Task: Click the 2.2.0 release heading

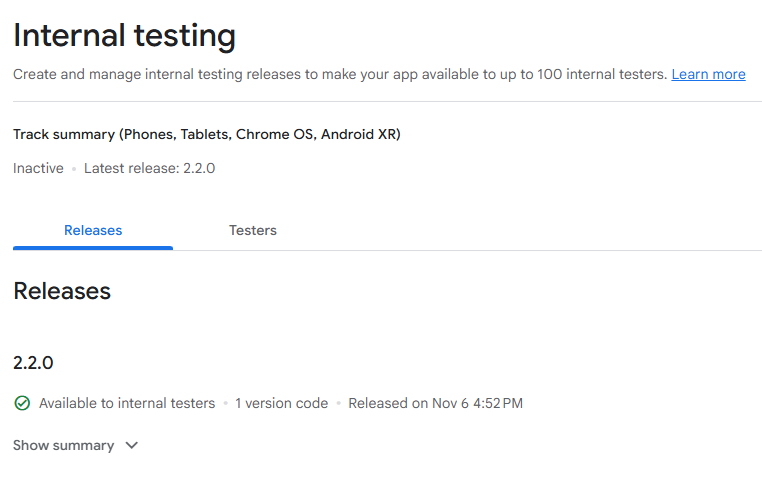Action: pyautogui.click(x=33, y=363)
